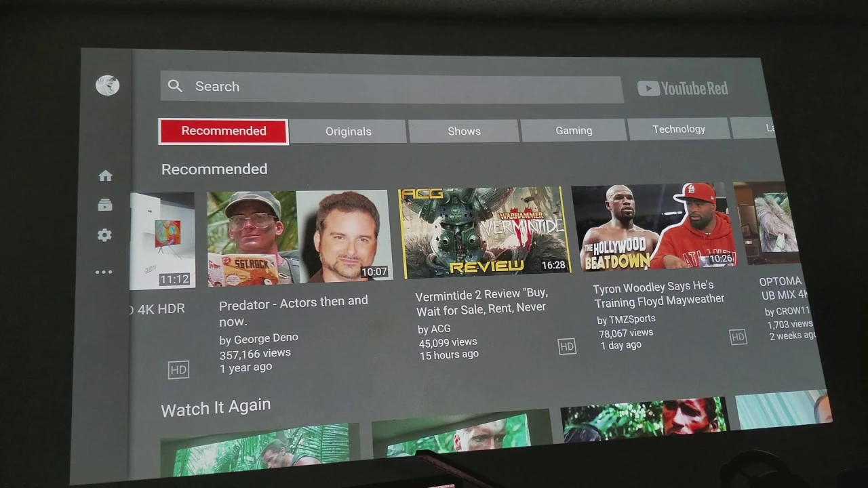This screenshot has height=488, width=868.
Task: Click the 10:07 duration badge
Action: click(x=374, y=272)
